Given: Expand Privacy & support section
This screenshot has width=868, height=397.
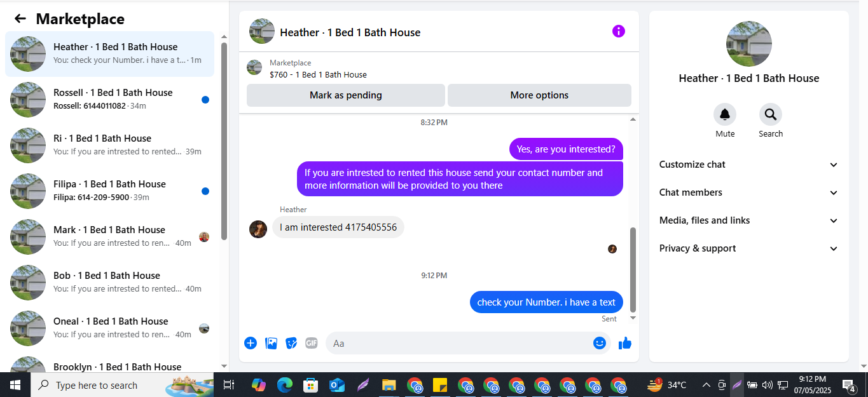Looking at the screenshot, I should [748, 248].
